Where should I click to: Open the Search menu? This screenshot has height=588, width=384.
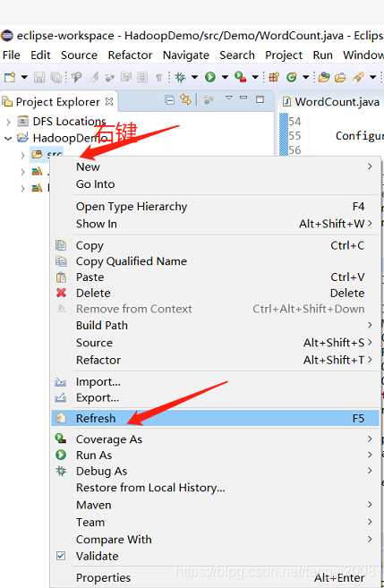(x=237, y=55)
